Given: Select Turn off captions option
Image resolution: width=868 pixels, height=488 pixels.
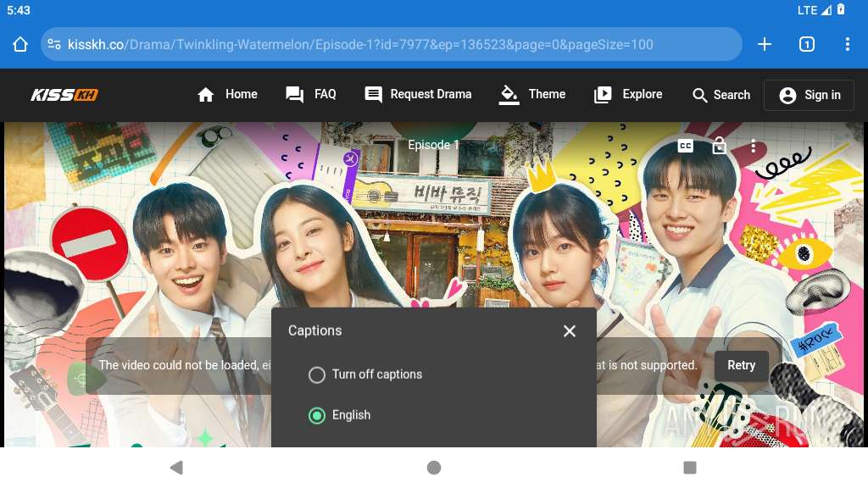Looking at the screenshot, I should coord(365,374).
